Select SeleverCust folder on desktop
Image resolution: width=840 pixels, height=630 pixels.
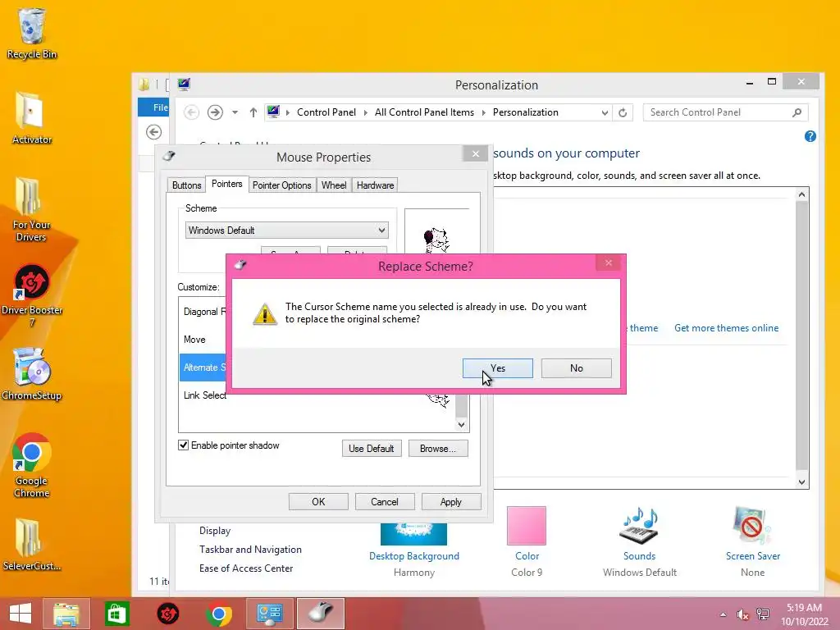click(32, 545)
